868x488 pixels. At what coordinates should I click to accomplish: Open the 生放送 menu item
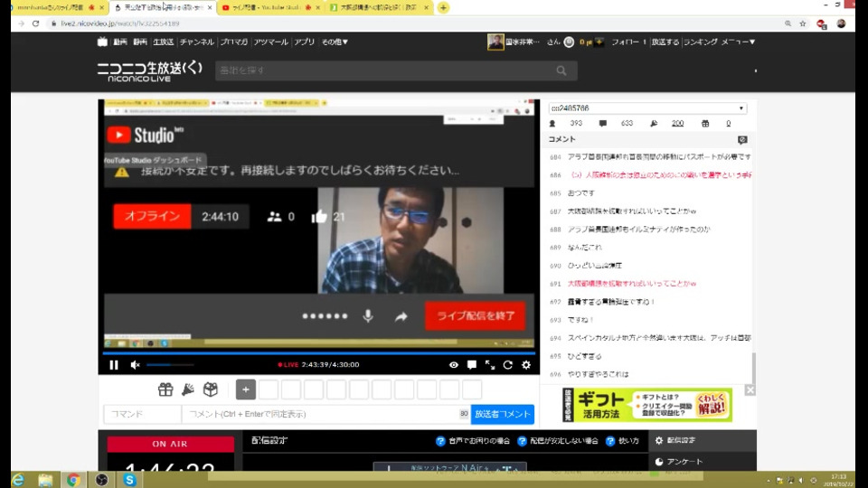click(164, 42)
